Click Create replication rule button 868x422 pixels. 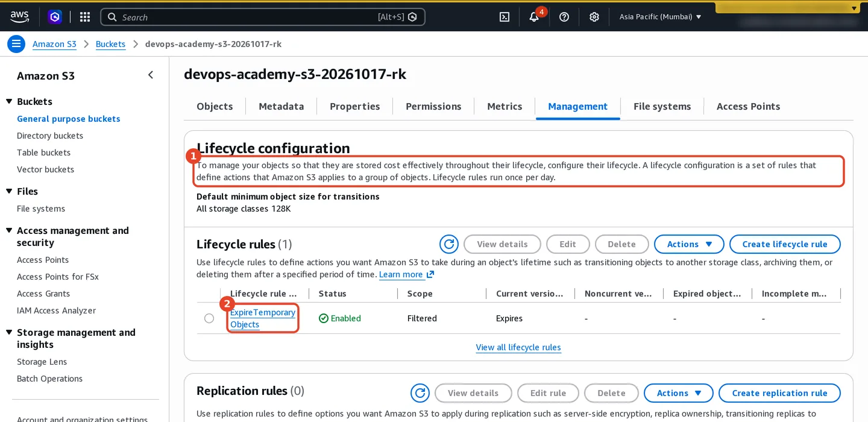tap(779, 393)
